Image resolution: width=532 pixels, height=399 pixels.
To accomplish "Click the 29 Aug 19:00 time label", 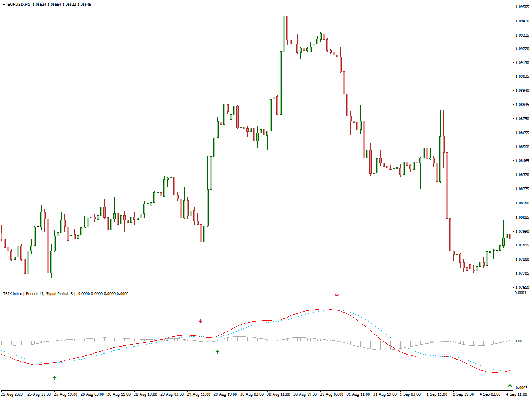I will point(225,394).
